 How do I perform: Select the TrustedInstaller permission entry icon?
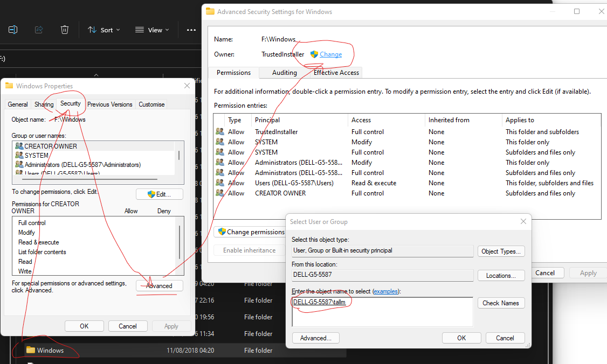pyautogui.click(x=220, y=132)
